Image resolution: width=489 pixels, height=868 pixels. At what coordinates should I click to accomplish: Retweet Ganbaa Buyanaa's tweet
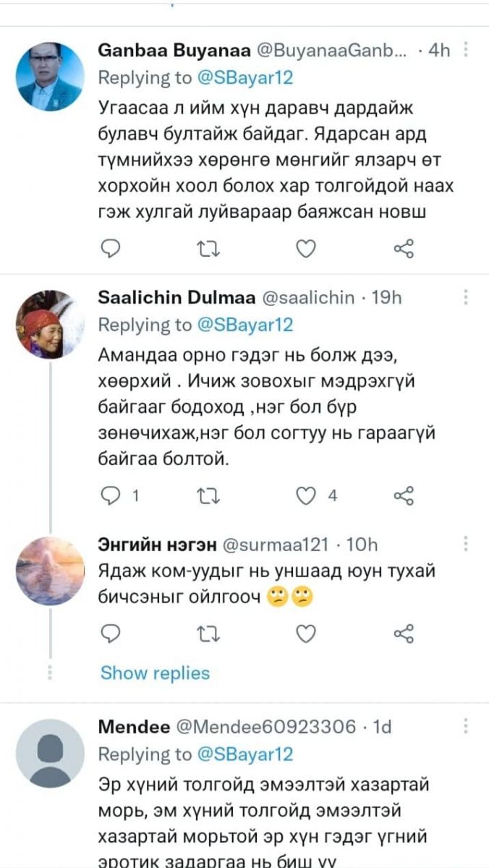[208, 250]
